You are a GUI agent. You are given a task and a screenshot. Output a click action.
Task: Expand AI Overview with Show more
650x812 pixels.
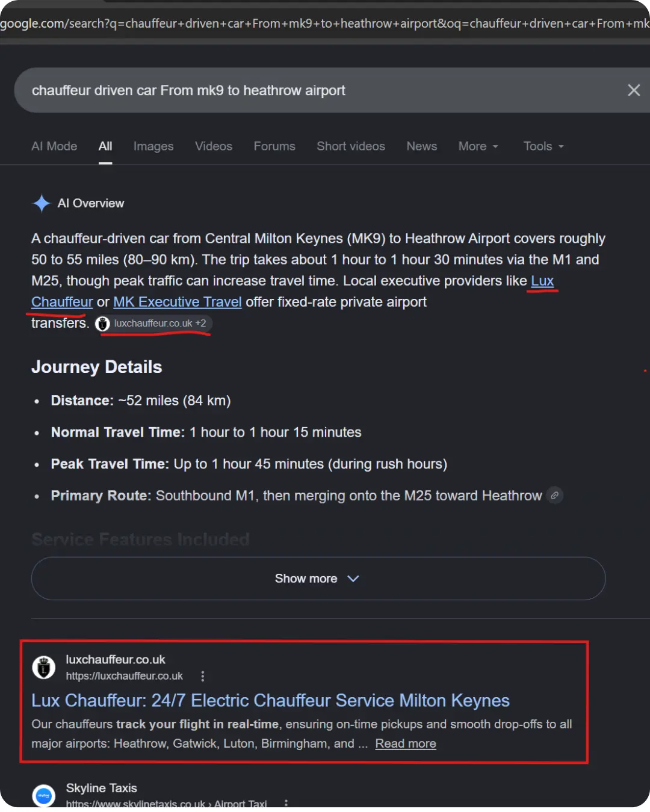318,579
